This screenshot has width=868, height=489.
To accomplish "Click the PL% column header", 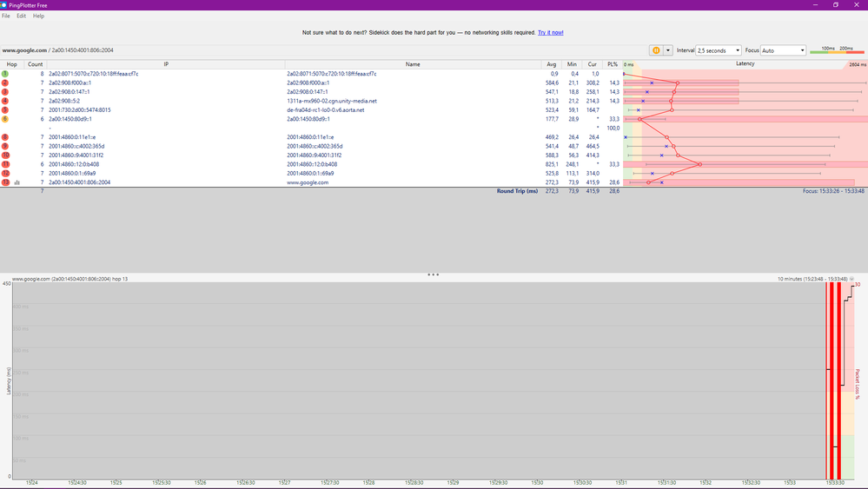I will coord(613,64).
